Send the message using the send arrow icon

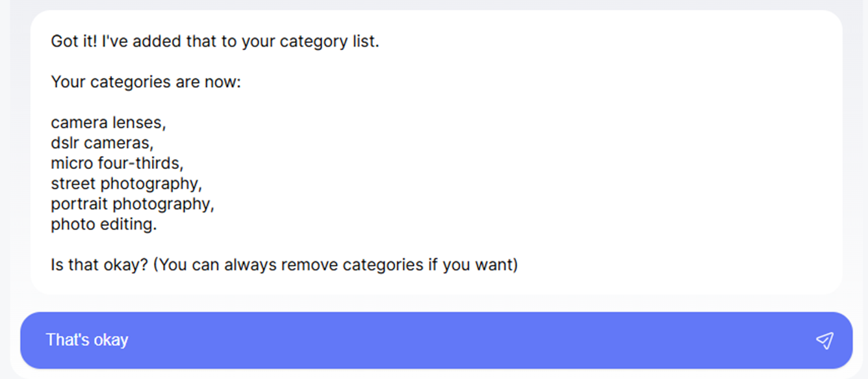pos(825,339)
